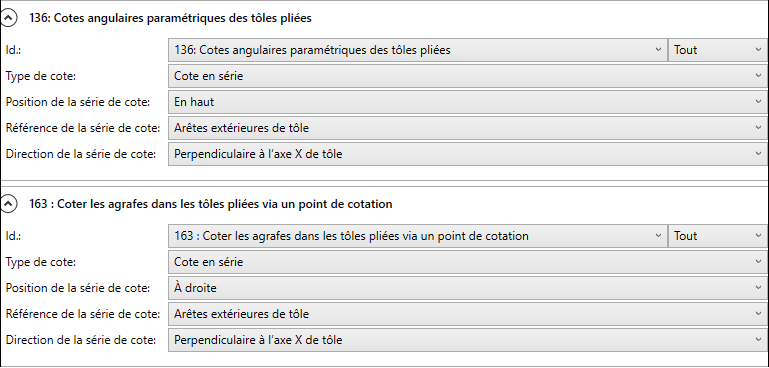The image size is (769, 368).
Task: Click arrow of 'À droite' combo box
Action: coord(759,288)
